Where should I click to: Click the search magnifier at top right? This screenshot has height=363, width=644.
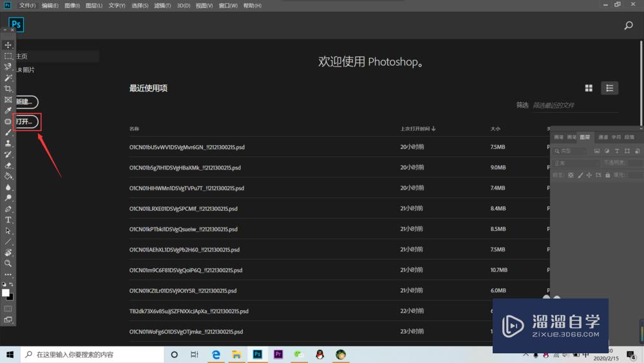coord(629,26)
